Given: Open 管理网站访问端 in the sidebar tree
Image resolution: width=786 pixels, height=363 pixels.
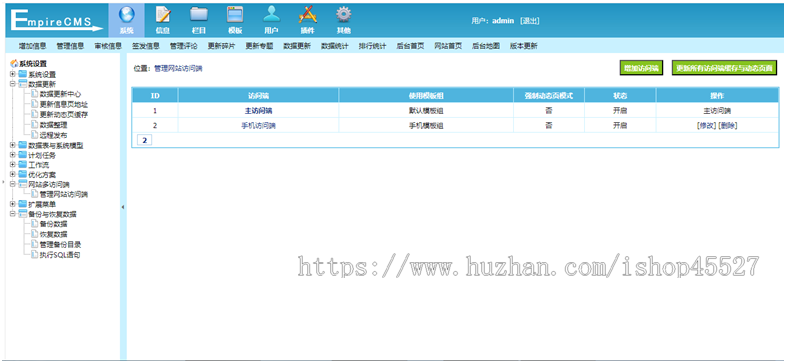Looking at the screenshot, I should point(64,194).
